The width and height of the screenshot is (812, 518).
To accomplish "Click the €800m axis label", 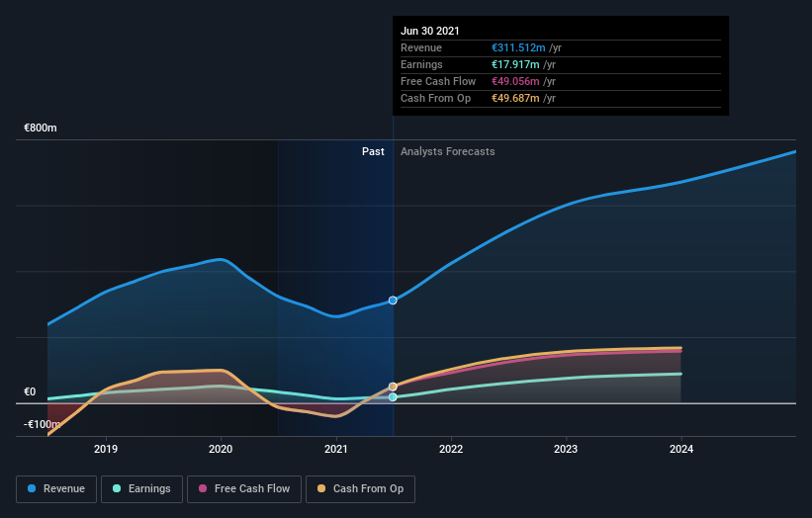I will pyautogui.click(x=41, y=128).
